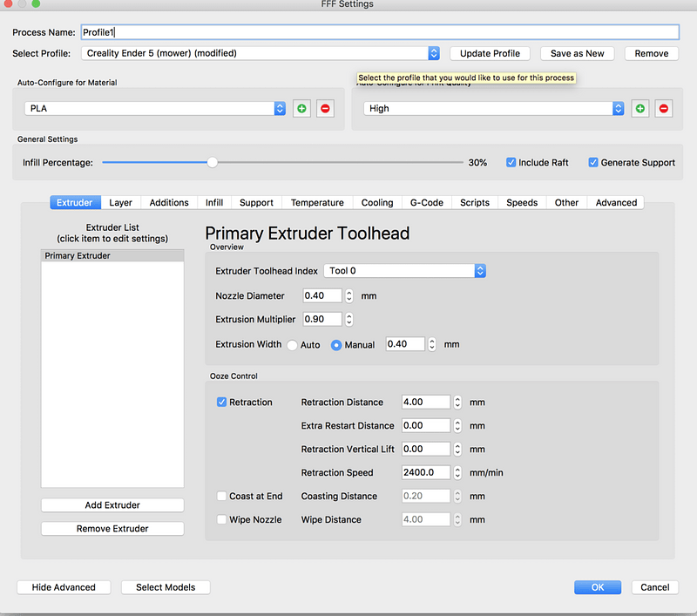Click Select Models button

[x=166, y=587]
